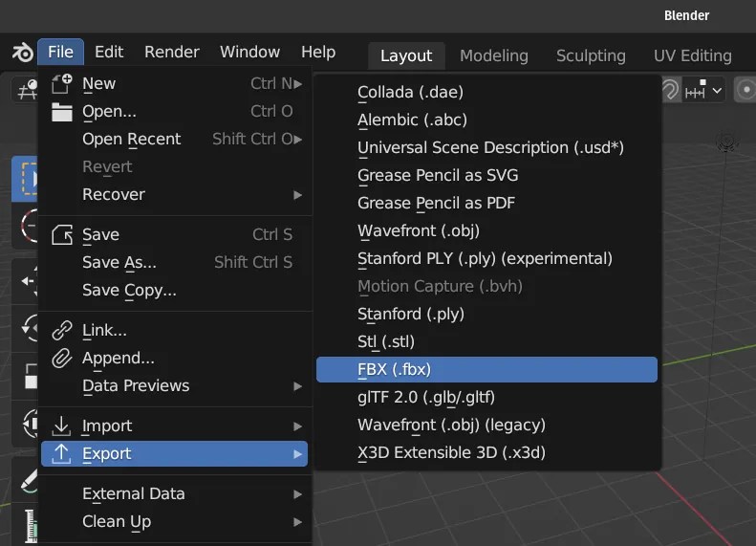Click the Import download-arrow icon

tap(61, 426)
